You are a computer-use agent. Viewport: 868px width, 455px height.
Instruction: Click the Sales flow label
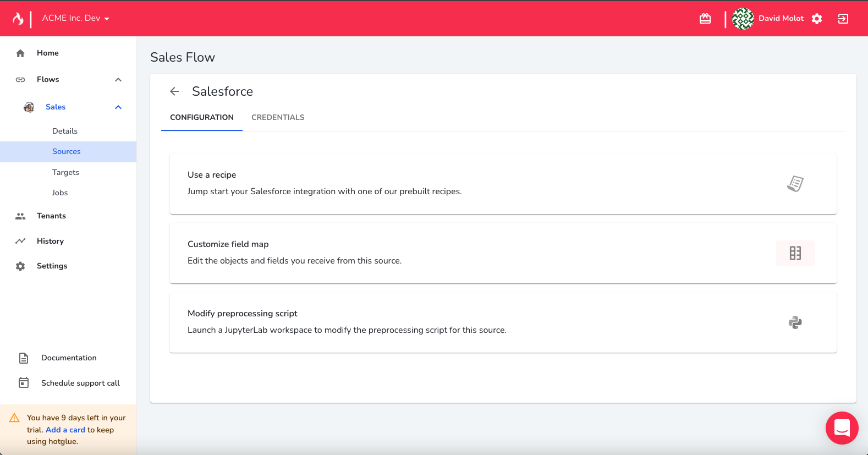[x=56, y=107]
